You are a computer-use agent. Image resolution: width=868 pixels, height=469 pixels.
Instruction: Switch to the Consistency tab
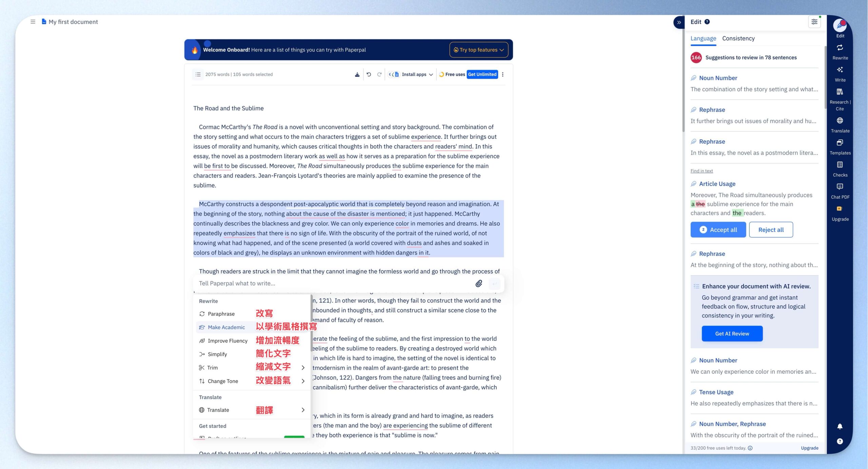(x=738, y=38)
